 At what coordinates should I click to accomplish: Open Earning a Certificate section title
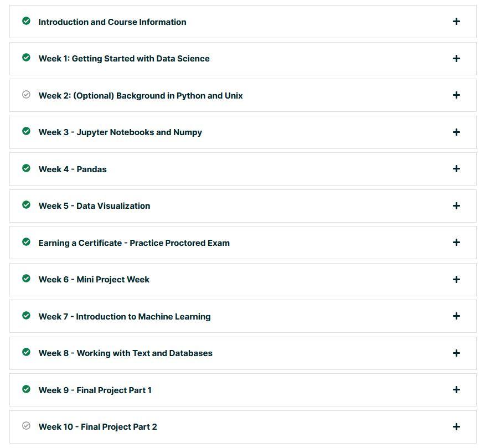(x=134, y=243)
